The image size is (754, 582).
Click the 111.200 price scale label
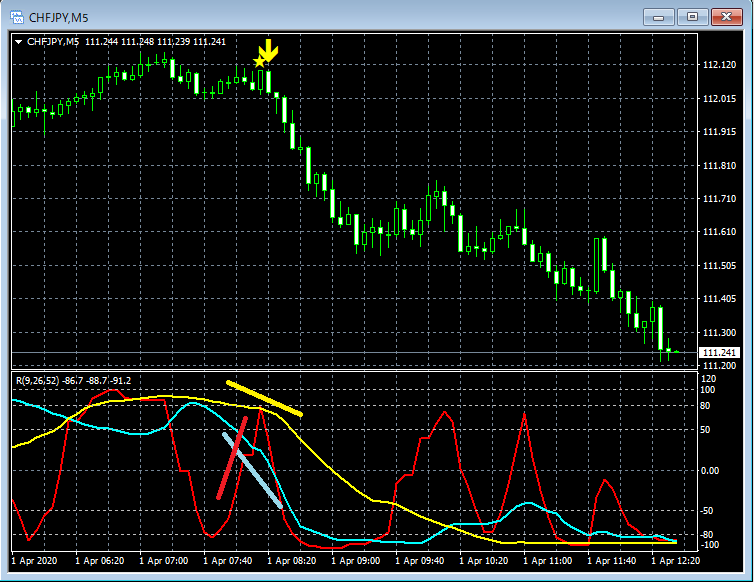pyautogui.click(x=719, y=366)
